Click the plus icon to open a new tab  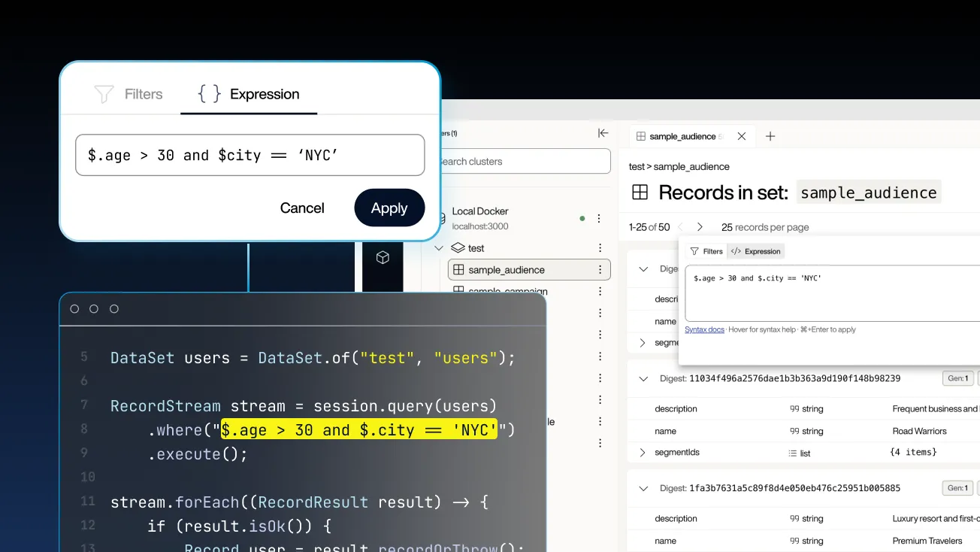(770, 136)
